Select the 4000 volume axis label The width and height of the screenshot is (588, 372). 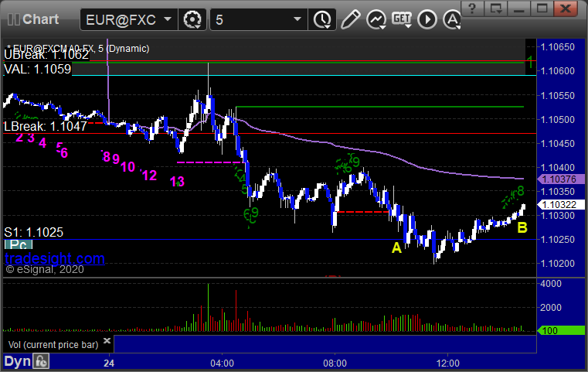[551, 284]
